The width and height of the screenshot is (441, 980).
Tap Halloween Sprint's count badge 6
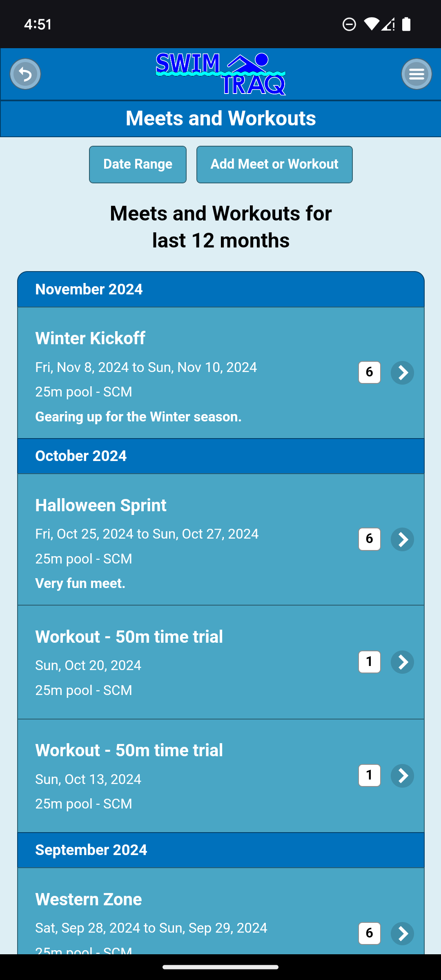[370, 539]
